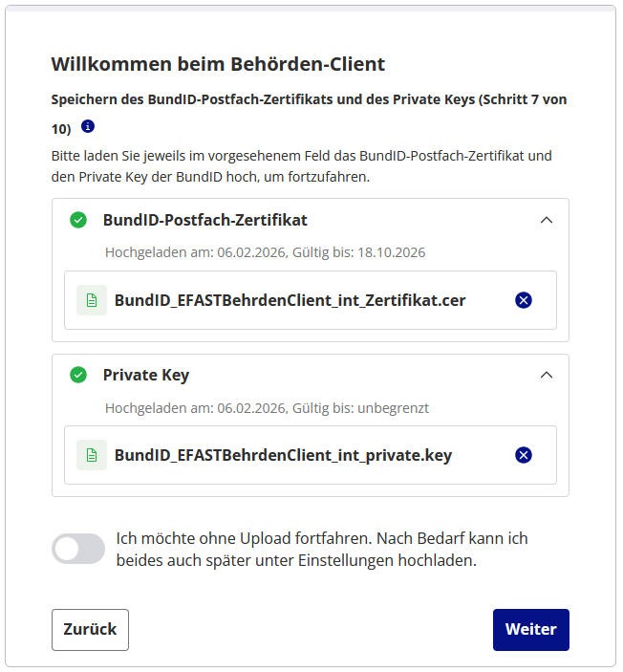Click the info icon beside the step heading
The image size is (623, 672).
tap(88, 126)
